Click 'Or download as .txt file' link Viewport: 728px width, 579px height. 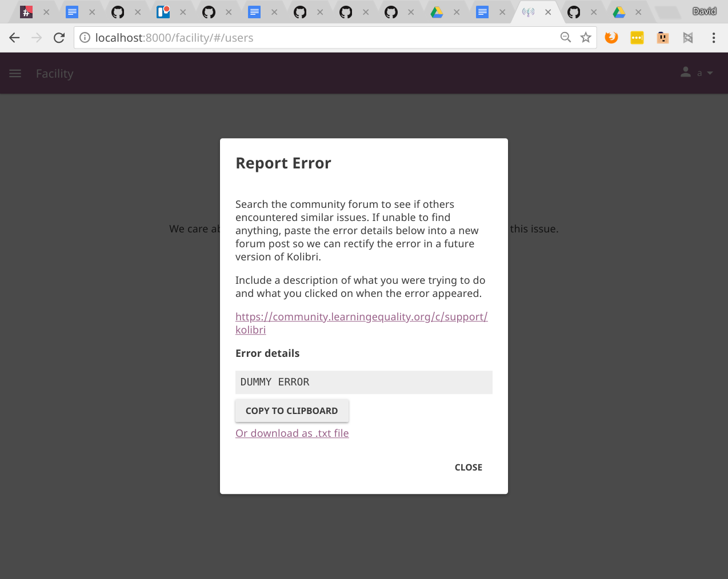point(292,433)
